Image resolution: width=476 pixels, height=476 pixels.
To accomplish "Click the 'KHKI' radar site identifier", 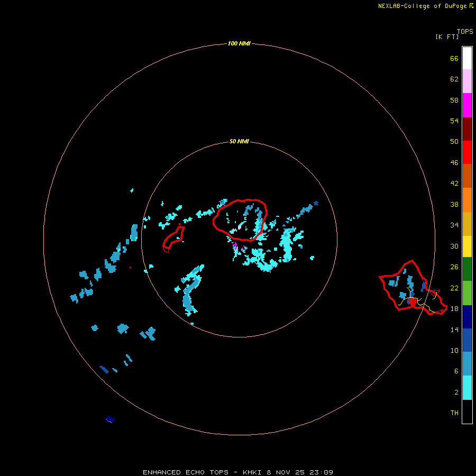I will coord(252,472).
